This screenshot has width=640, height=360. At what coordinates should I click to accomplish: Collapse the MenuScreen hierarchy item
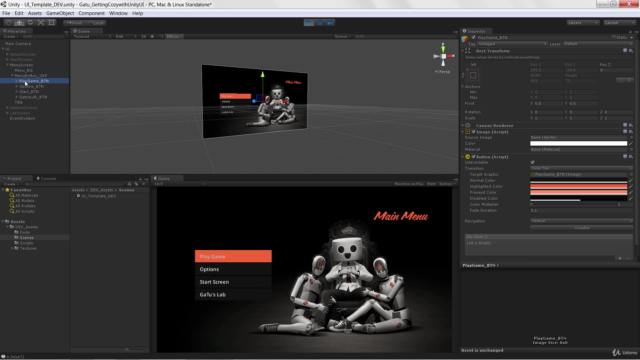[x=7, y=65]
